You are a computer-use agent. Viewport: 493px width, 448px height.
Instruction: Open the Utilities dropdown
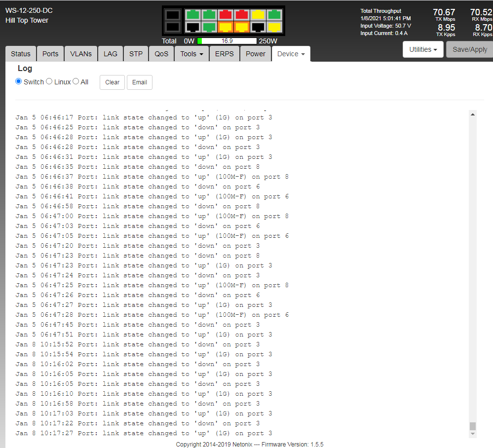pos(423,49)
